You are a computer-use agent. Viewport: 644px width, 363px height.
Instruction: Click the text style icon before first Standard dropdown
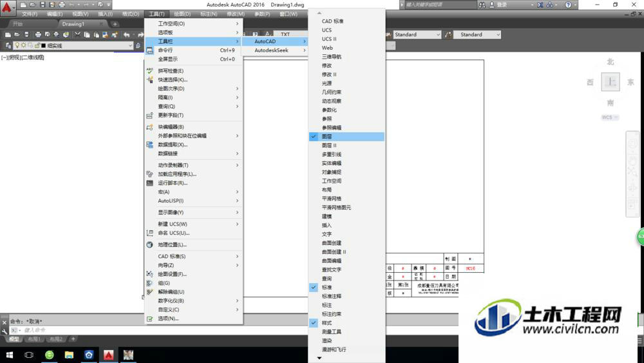[x=388, y=35]
